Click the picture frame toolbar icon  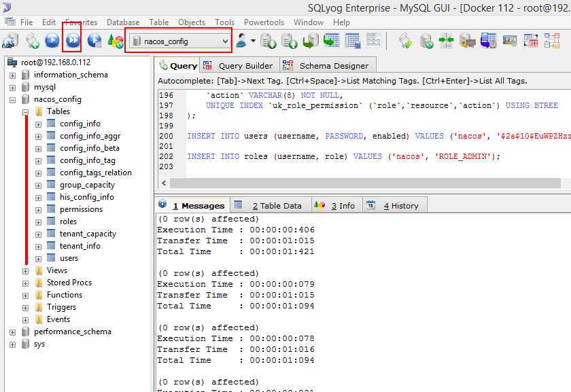point(510,41)
